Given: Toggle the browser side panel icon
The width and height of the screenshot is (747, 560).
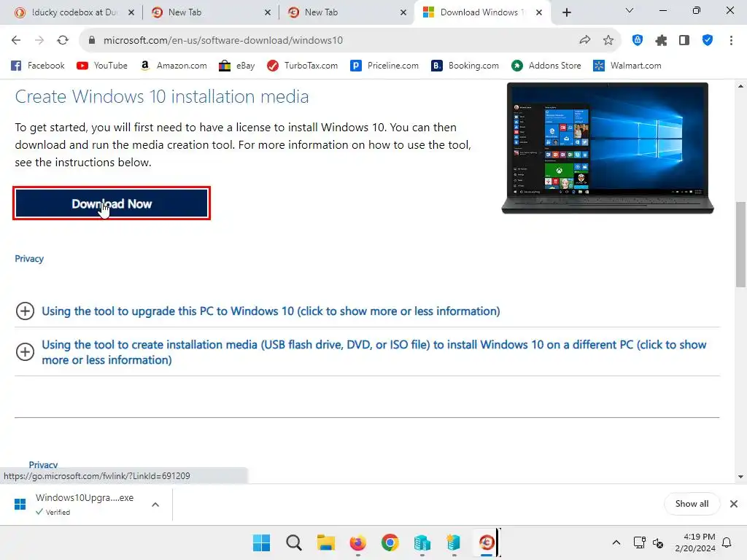Looking at the screenshot, I should pos(684,41).
